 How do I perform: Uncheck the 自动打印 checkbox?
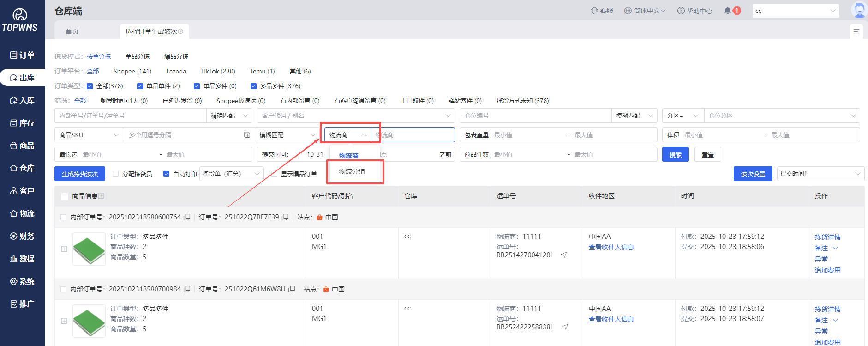pos(167,174)
